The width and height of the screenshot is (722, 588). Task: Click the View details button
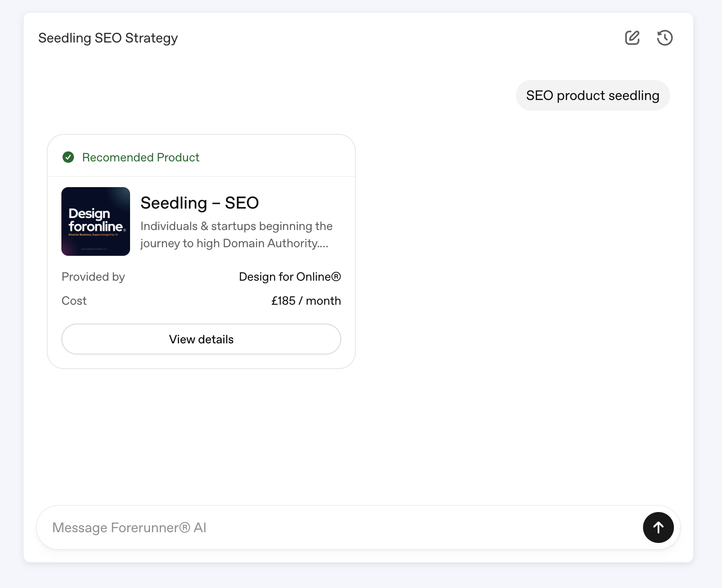coord(201,339)
